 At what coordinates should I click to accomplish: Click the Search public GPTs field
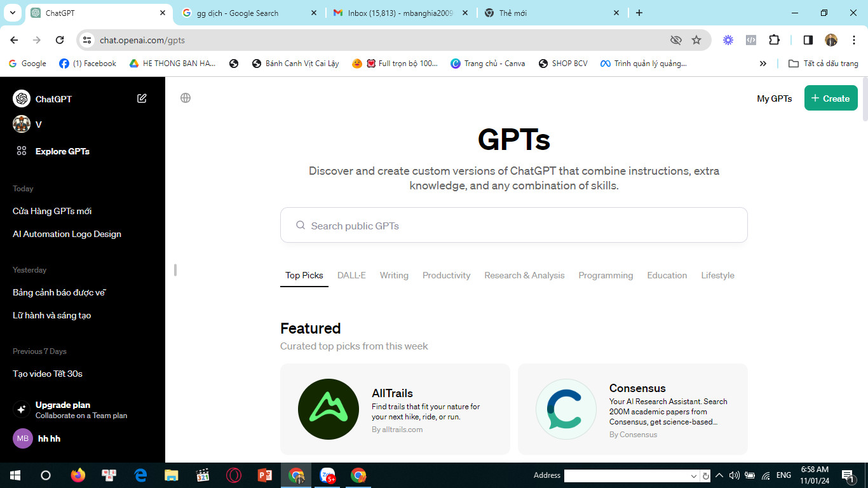click(x=513, y=226)
